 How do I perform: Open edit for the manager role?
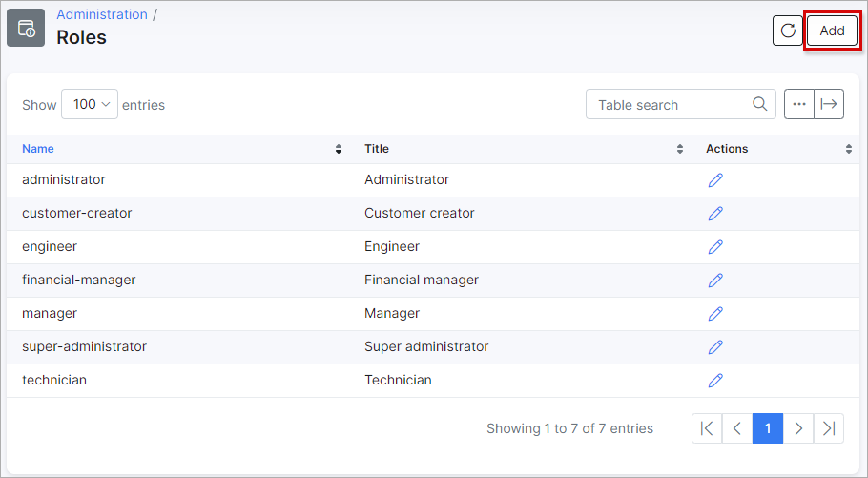[715, 314]
